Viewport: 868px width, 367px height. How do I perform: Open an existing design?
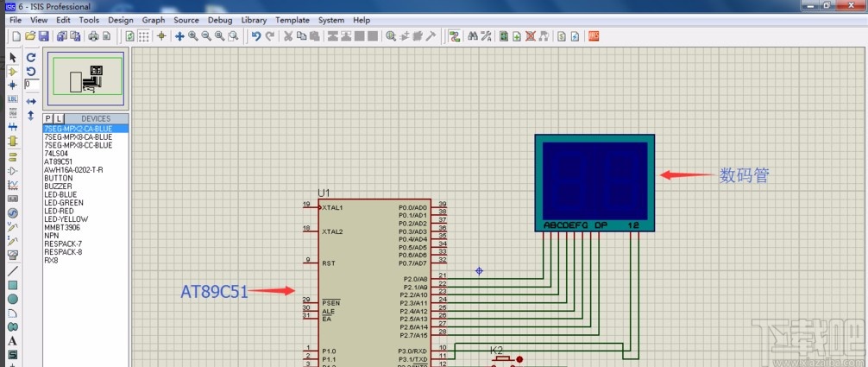coord(30,36)
